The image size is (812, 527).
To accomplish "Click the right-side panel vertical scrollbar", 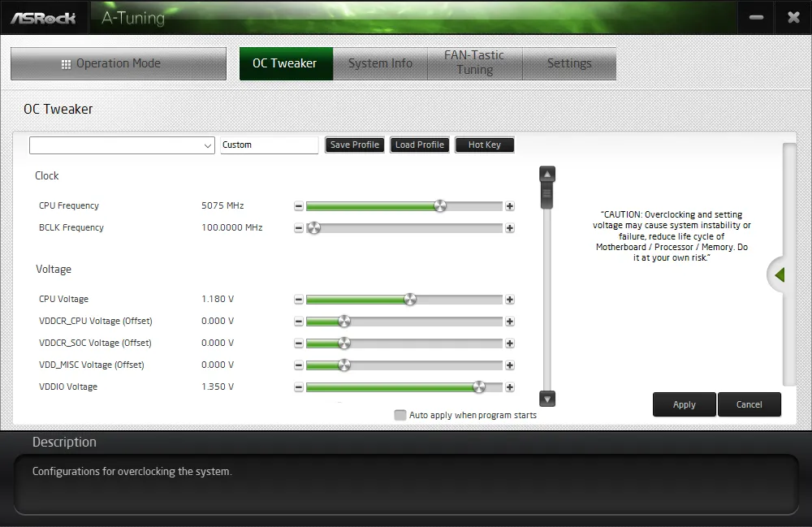I will pyautogui.click(x=788, y=264).
